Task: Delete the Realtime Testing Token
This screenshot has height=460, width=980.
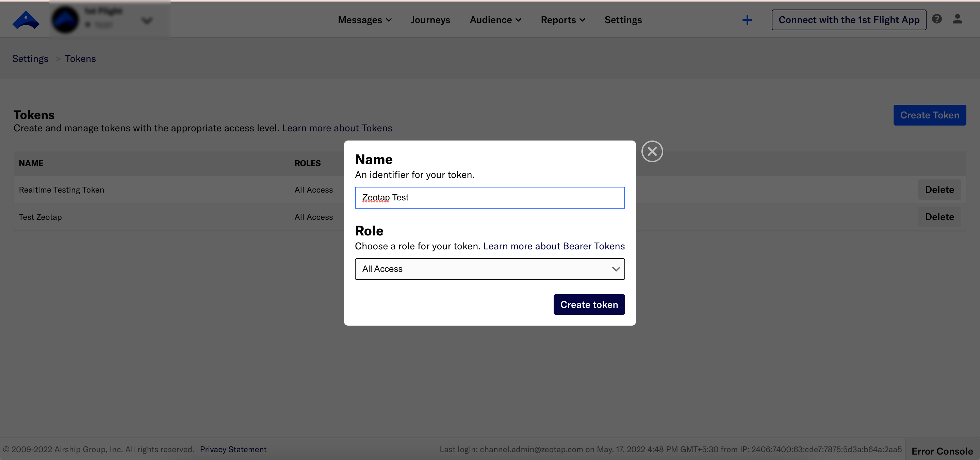Action: tap(939, 190)
